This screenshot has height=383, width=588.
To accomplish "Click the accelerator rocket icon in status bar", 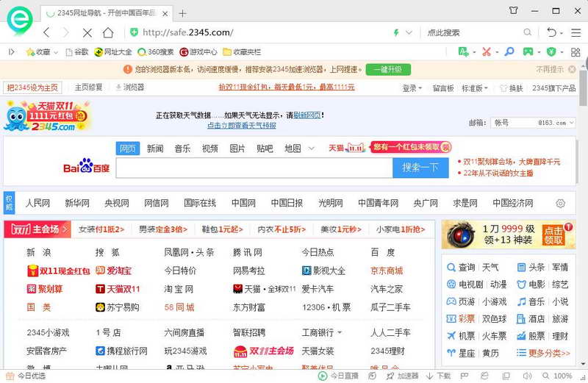I will click(391, 376).
